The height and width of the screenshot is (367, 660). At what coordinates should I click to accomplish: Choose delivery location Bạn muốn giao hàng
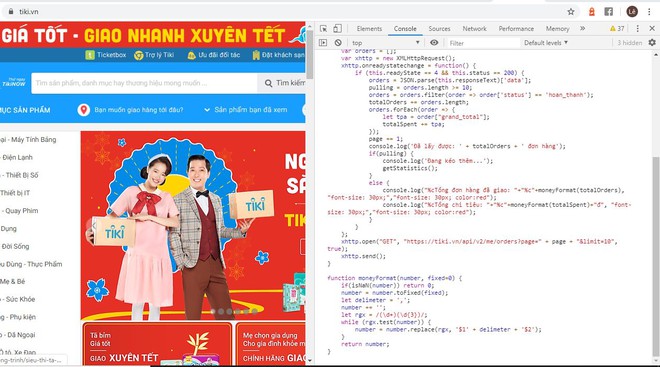pos(138,110)
